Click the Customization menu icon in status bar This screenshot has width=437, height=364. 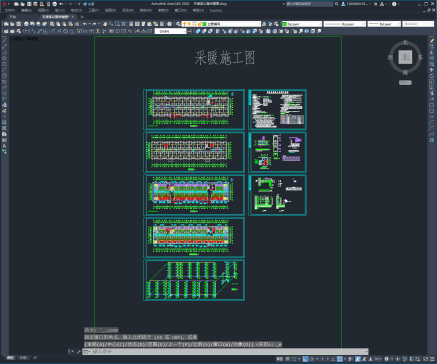coord(433,359)
